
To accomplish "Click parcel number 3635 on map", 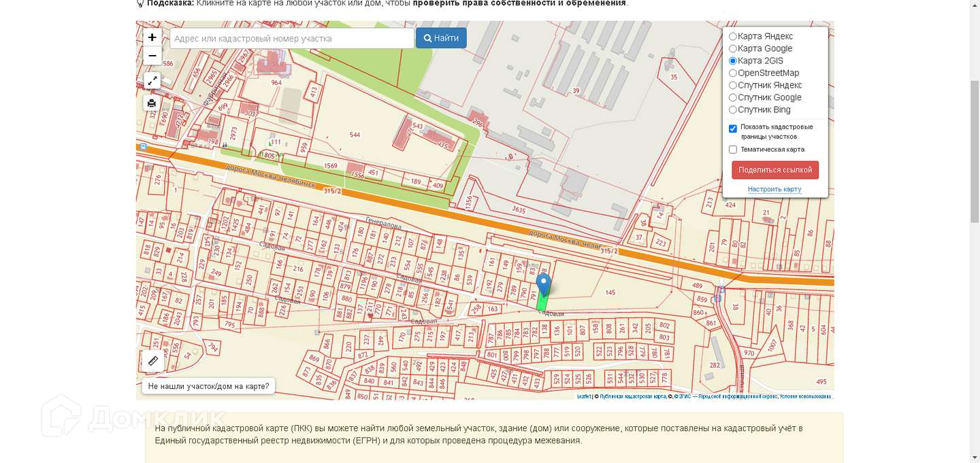I will (x=519, y=209).
